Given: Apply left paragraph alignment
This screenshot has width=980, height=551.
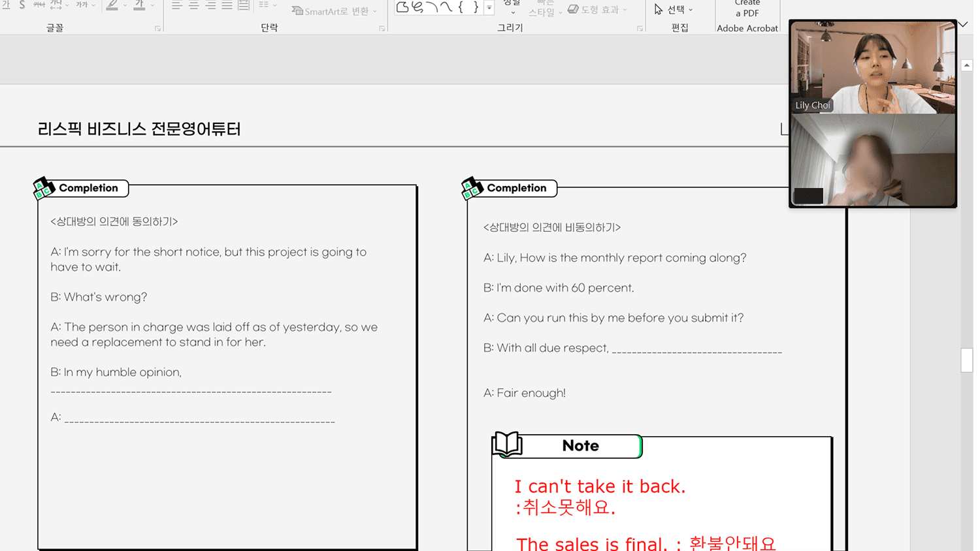Looking at the screenshot, I should [x=177, y=5].
